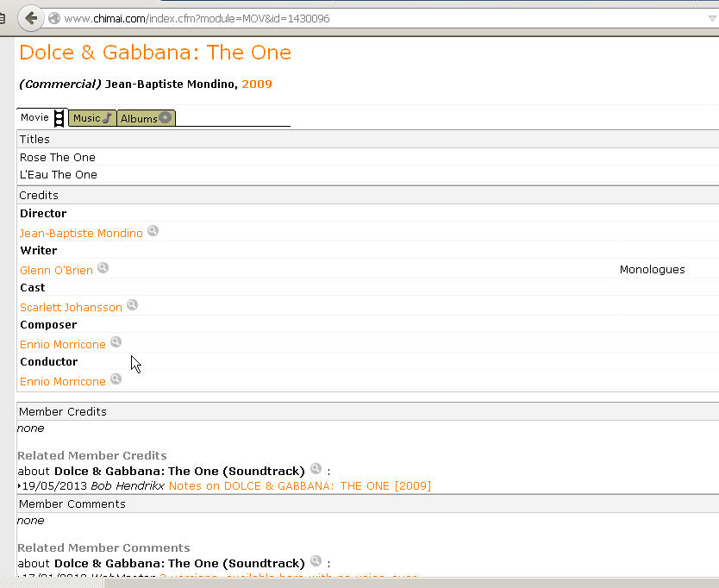Click the Conductor label
The width and height of the screenshot is (719, 588).
point(48,362)
